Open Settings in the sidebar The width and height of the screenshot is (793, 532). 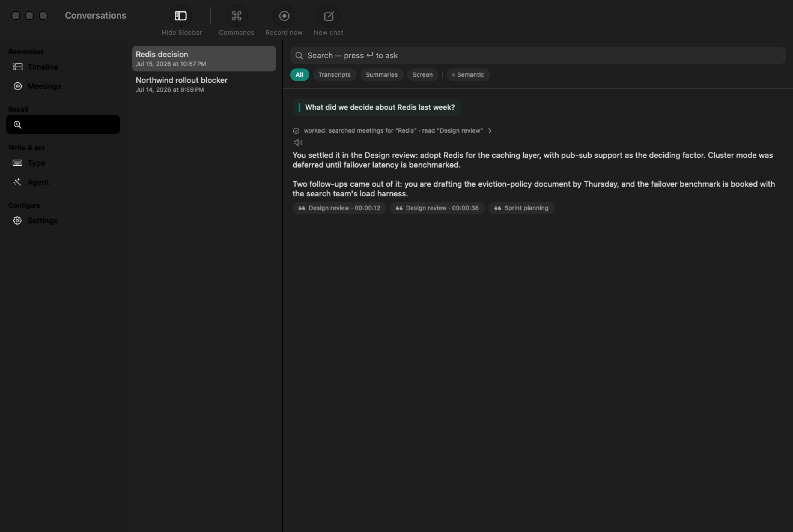[63, 221]
